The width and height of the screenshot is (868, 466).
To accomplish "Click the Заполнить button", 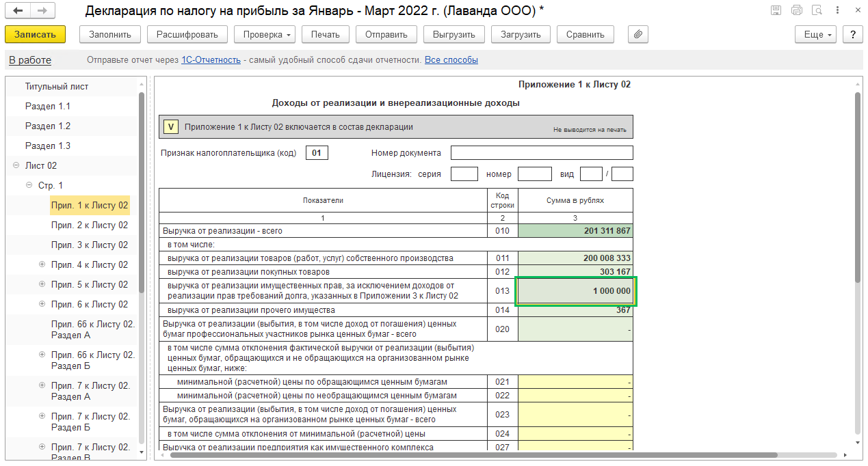I will pos(110,34).
